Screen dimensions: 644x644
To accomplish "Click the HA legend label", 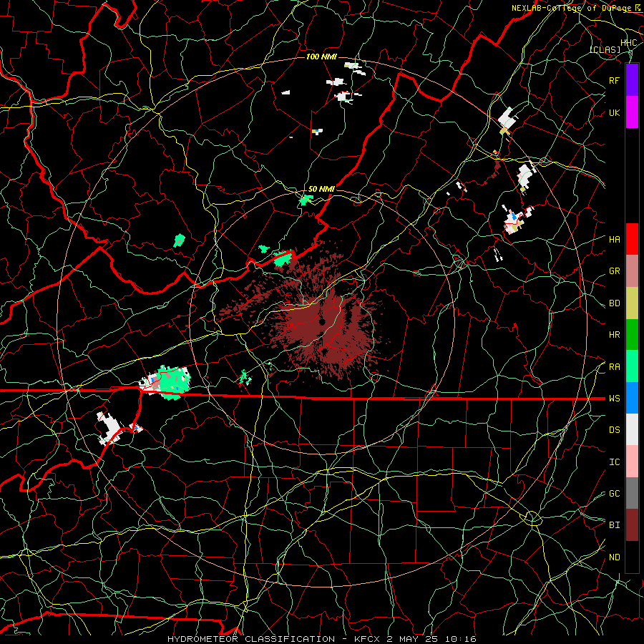I will tap(614, 240).
